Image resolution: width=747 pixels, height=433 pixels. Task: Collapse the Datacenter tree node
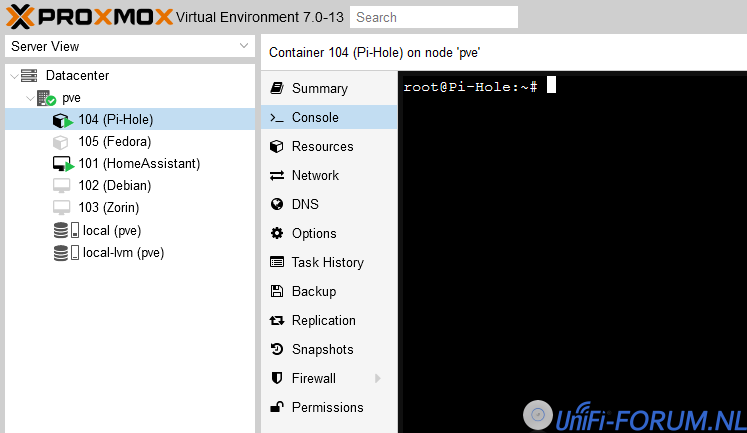[x=11, y=76]
